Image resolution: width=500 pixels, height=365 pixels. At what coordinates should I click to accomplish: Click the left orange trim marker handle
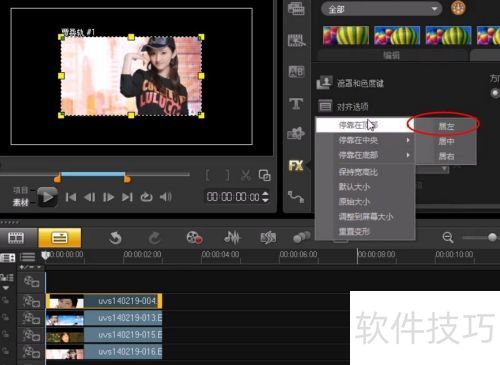pos(58,178)
